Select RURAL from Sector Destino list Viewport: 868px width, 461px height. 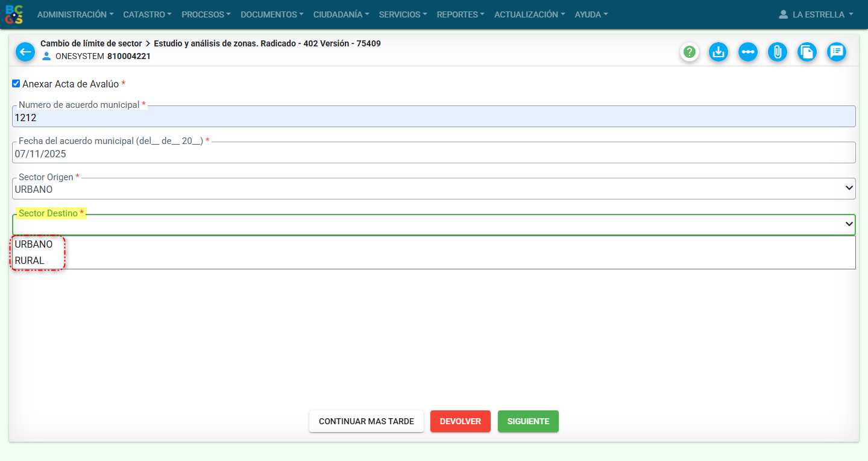30,261
